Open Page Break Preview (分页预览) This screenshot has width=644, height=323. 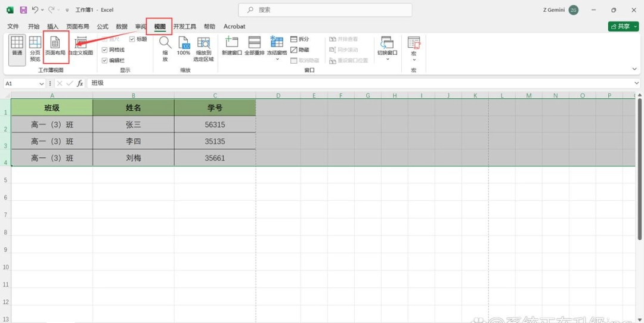click(x=35, y=48)
